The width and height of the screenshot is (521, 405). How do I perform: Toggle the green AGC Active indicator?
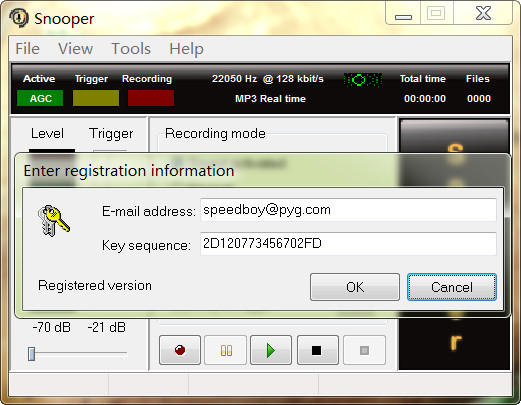point(40,98)
